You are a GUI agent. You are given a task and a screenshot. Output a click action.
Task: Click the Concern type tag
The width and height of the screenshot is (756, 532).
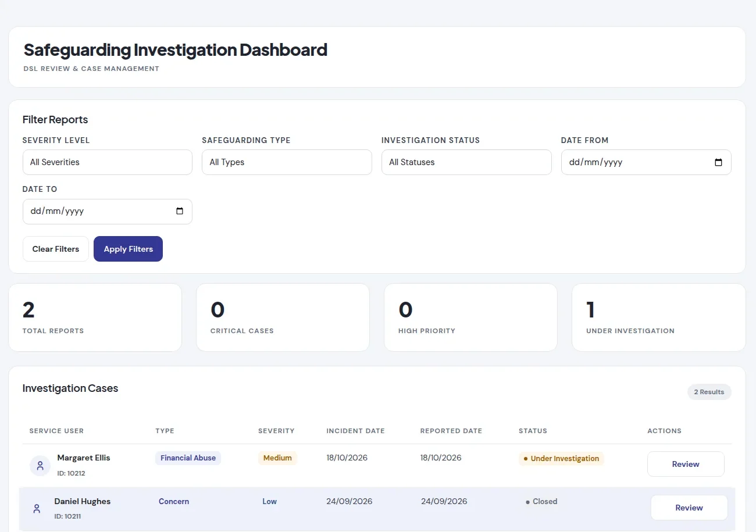pos(174,501)
